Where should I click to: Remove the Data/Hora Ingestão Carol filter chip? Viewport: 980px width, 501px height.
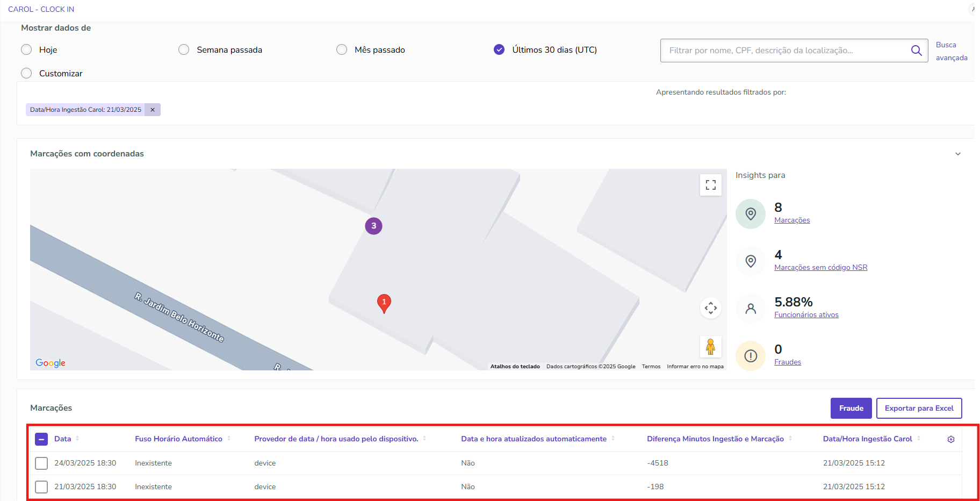pos(153,109)
